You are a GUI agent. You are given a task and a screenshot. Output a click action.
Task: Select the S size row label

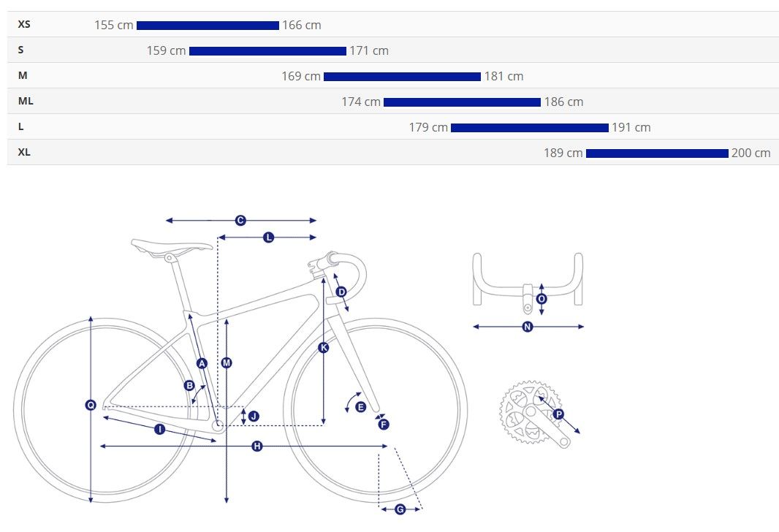point(20,50)
